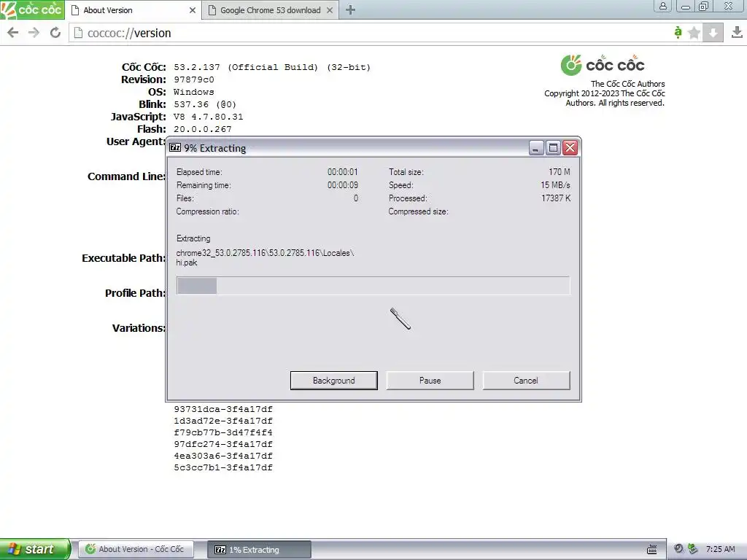Click the revision value 97879c0
This screenshot has width=747, height=560.
194,79
